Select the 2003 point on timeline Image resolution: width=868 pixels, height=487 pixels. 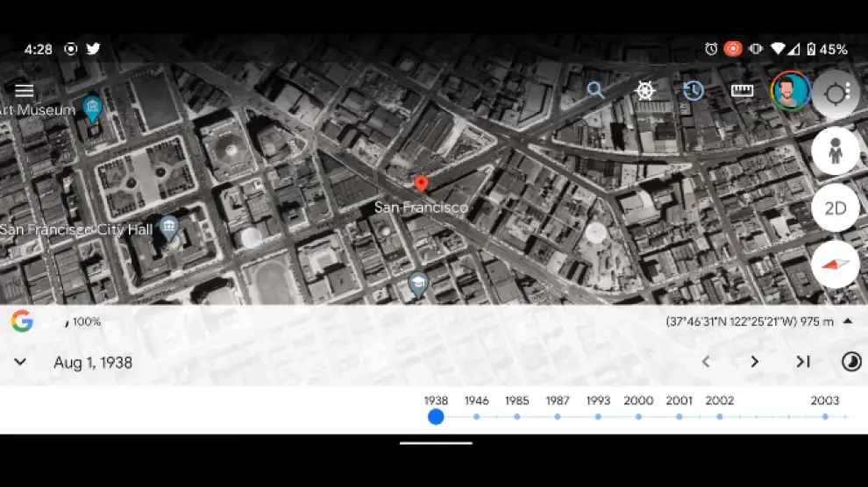point(824,417)
